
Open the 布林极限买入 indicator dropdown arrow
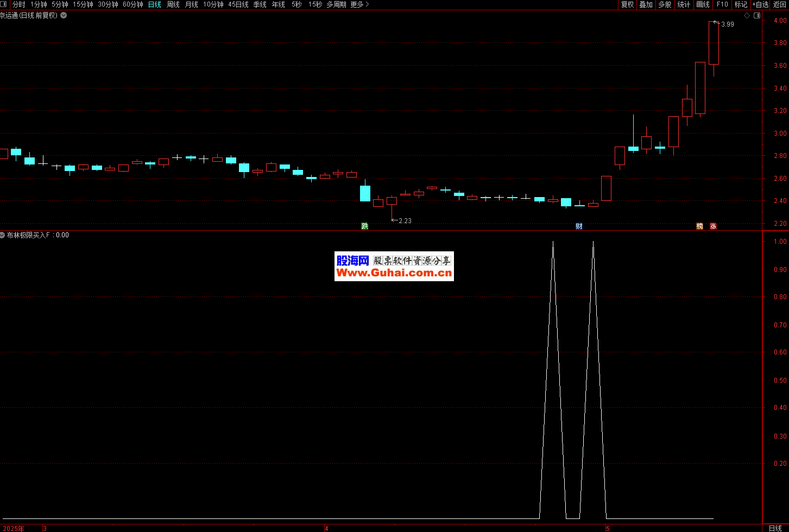[x=3, y=235]
